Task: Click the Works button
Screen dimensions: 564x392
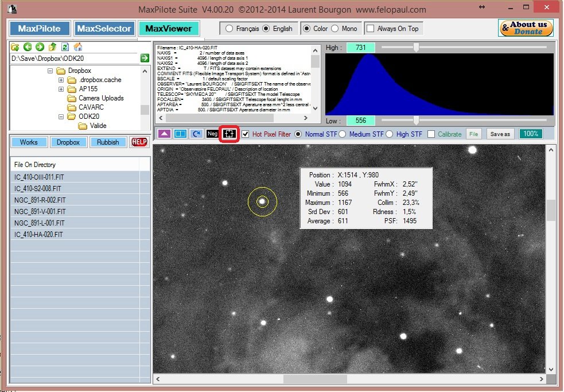Action: [x=29, y=142]
